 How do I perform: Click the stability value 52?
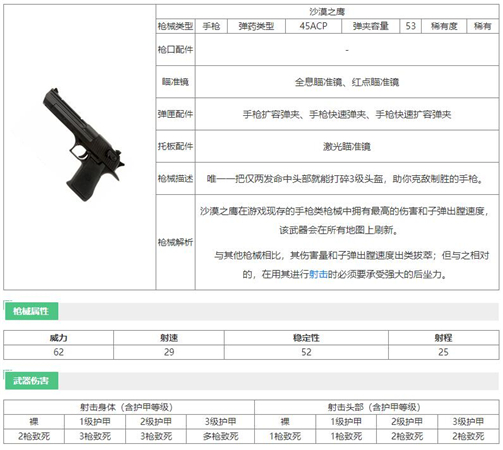306,352
